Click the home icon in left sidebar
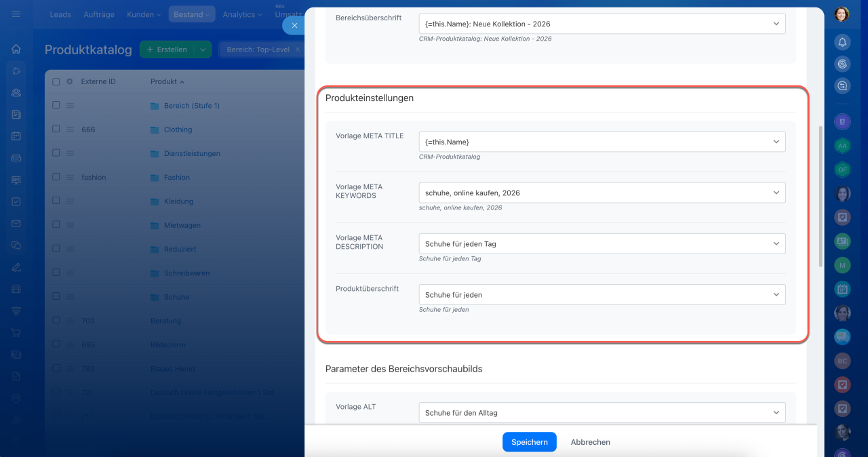The image size is (868, 457). click(16, 49)
